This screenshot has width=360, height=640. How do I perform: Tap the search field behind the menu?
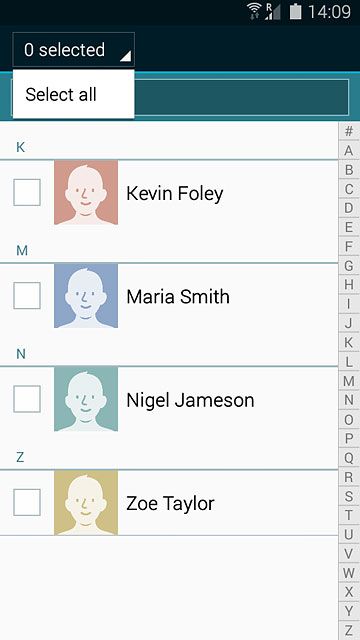pos(241,97)
